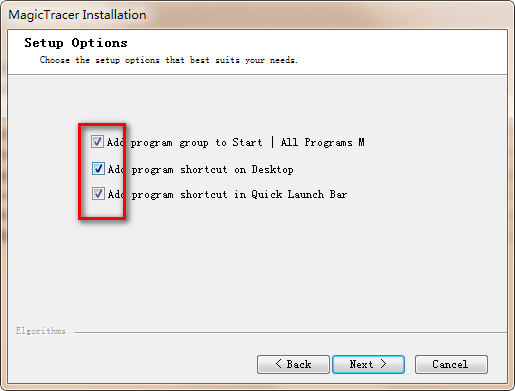Uncheck the Start All Programs group checkbox
The image size is (515, 391).
point(97,142)
